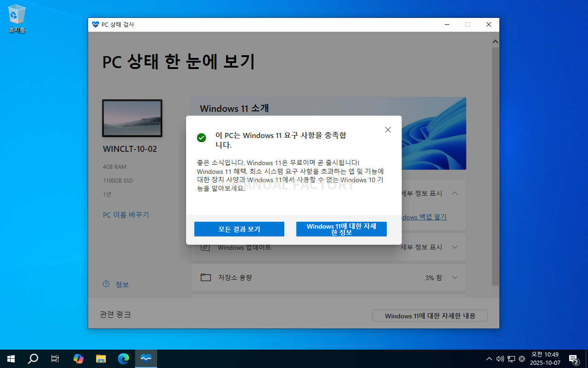The height and width of the screenshot is (368, 588).
Task: Click the volume speaker tray icon
Action: [500, 359]
